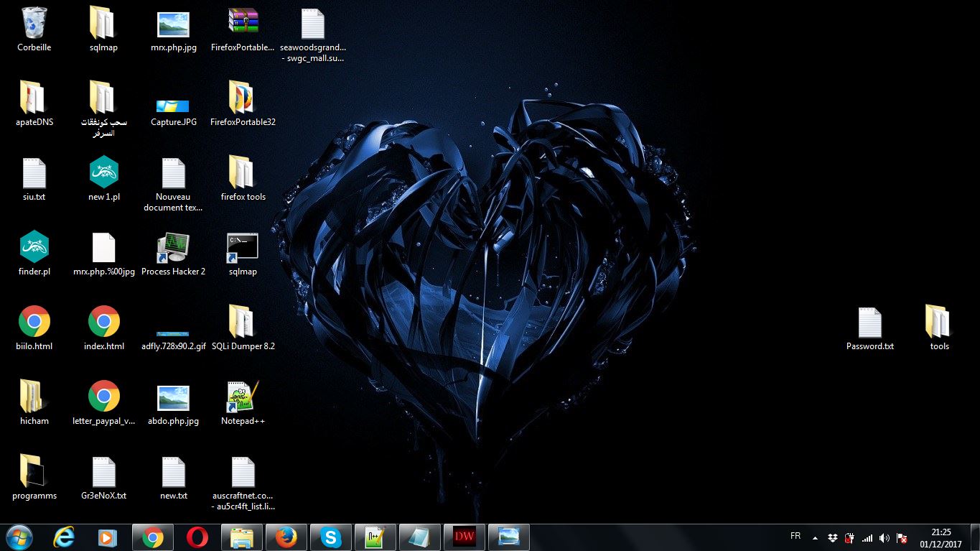Change the FR input language indicator
Image resolution: width=980 pixels, height=551 pixels.
(x=795, y=536)
